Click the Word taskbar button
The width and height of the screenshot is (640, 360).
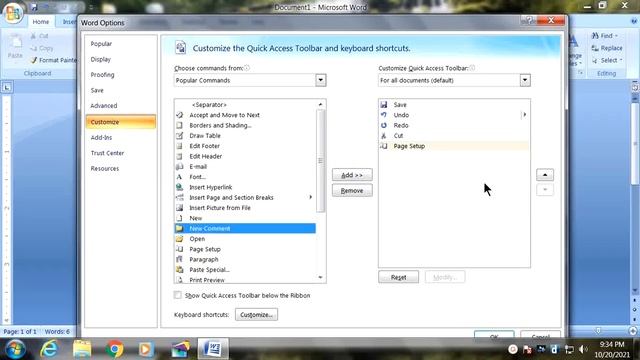[213, 349]
